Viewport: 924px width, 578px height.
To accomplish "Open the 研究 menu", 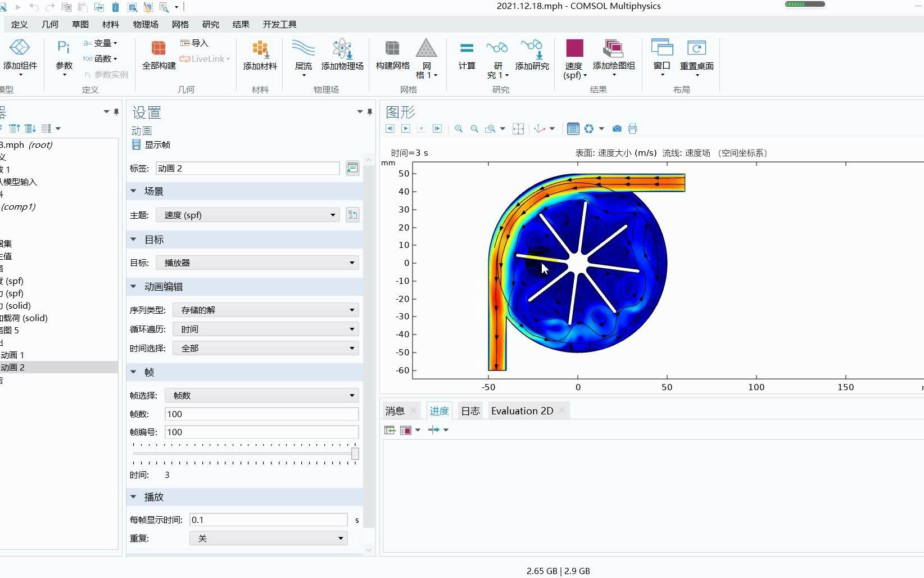I will (x=211, y=24).
